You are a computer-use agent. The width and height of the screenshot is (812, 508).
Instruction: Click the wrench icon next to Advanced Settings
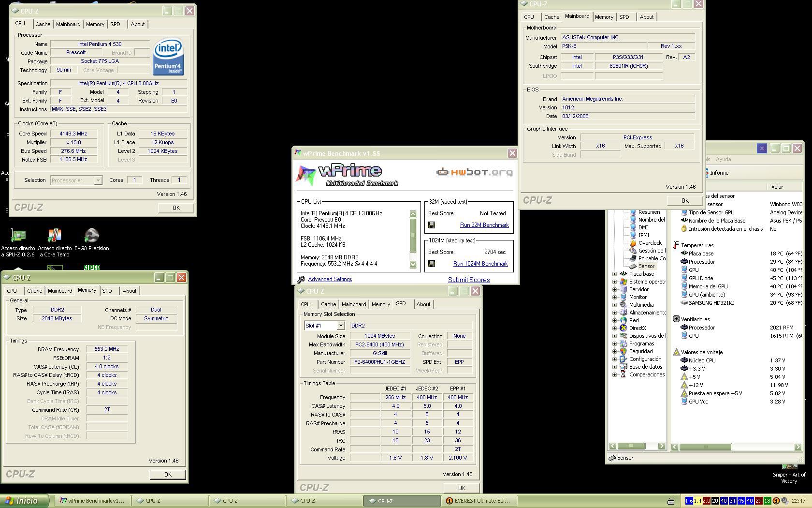[x=301, y=279]
